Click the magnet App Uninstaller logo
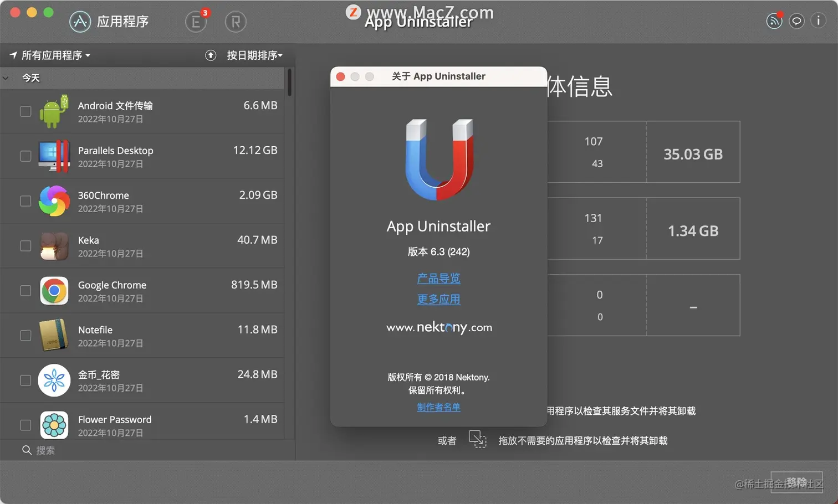The height and width of the screenshot is (504, 838). 439,160
